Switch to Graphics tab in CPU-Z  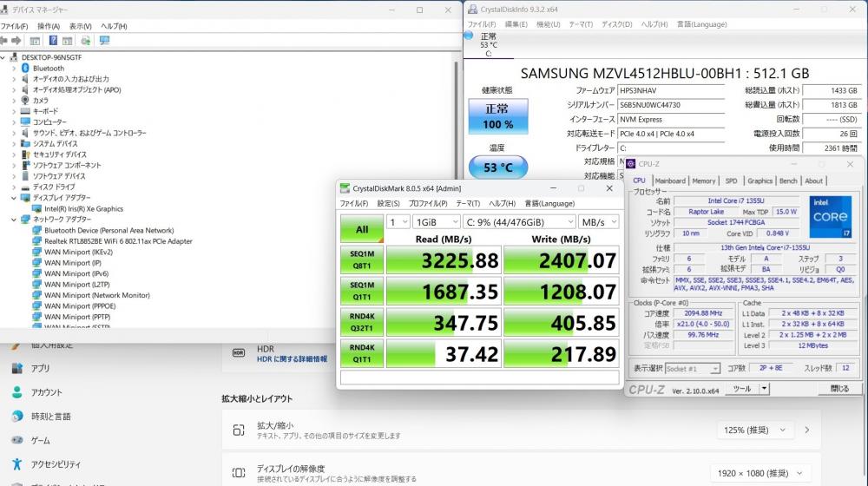pos(759,181)
